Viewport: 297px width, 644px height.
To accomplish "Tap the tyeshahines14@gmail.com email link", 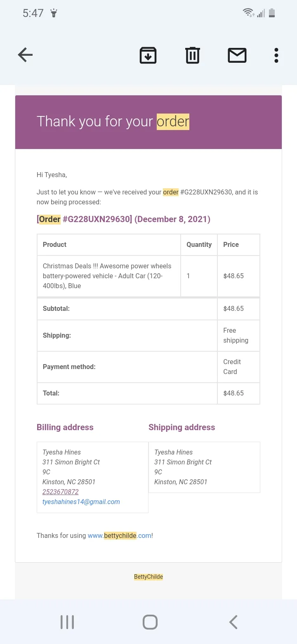I will tap(81, 502).
